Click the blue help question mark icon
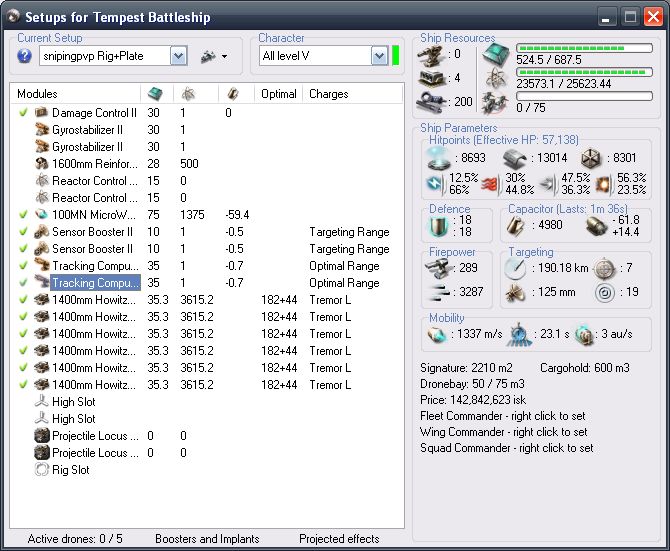The width and height of the screenshot is (670, 551). 25,56
